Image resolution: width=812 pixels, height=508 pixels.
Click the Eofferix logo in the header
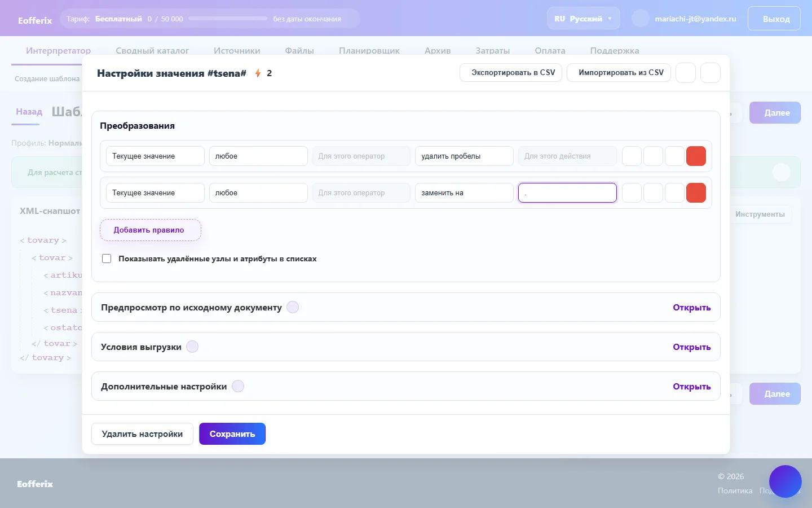35,20
